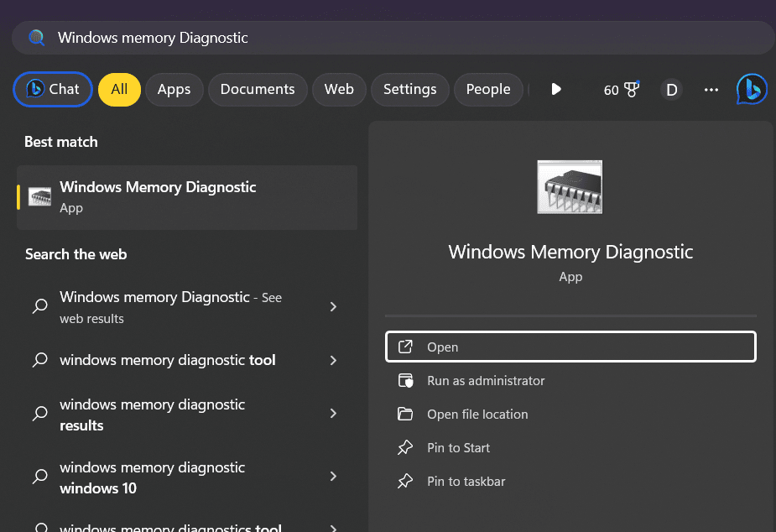Expand the 'windows memory diagnostic tool' suggestion
Image resolution: width=776 pixels, height=532 pixels.
[x=333, y=360]
